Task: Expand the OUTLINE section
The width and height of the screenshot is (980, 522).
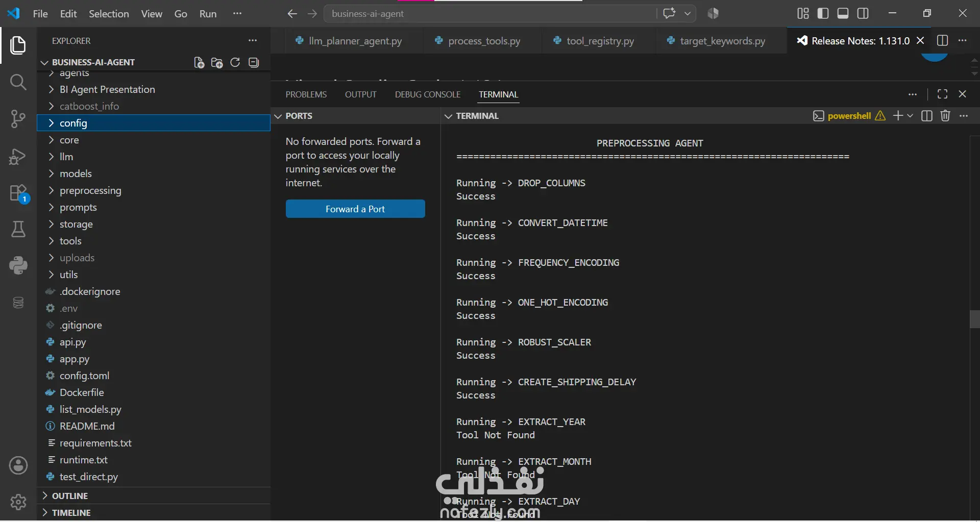Action: (154, 496)
